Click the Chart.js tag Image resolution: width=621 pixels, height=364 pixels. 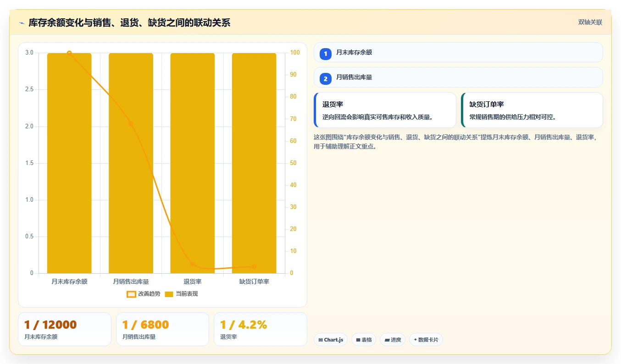331,340
